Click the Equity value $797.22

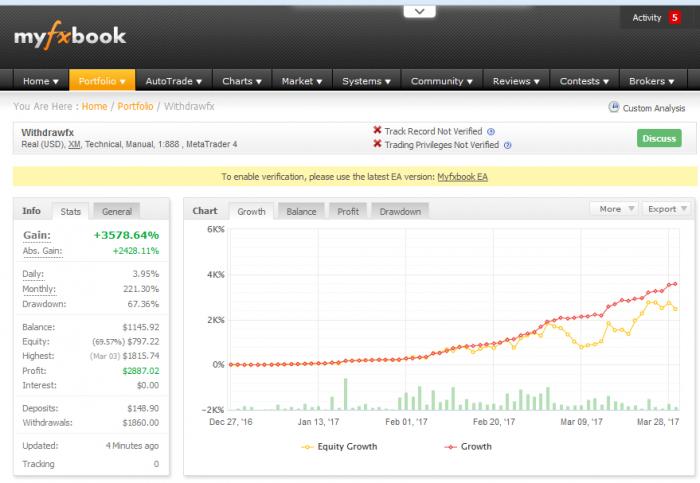[143, 341]
